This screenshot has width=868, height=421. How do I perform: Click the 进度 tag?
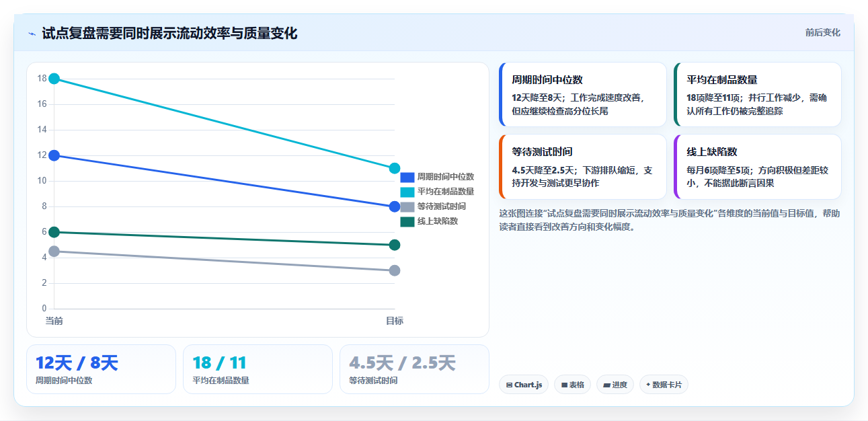[615, 385]
